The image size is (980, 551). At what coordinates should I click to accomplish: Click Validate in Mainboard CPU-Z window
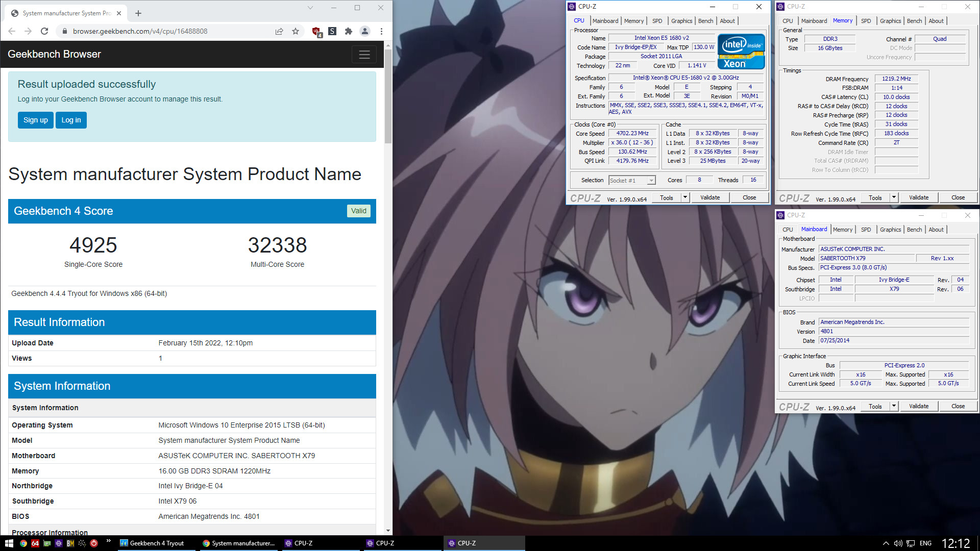pyautogui.click(x=919, y=406)
